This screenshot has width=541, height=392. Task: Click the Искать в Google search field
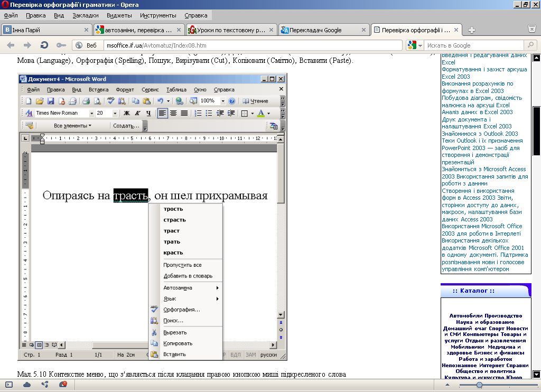point(475,45)
